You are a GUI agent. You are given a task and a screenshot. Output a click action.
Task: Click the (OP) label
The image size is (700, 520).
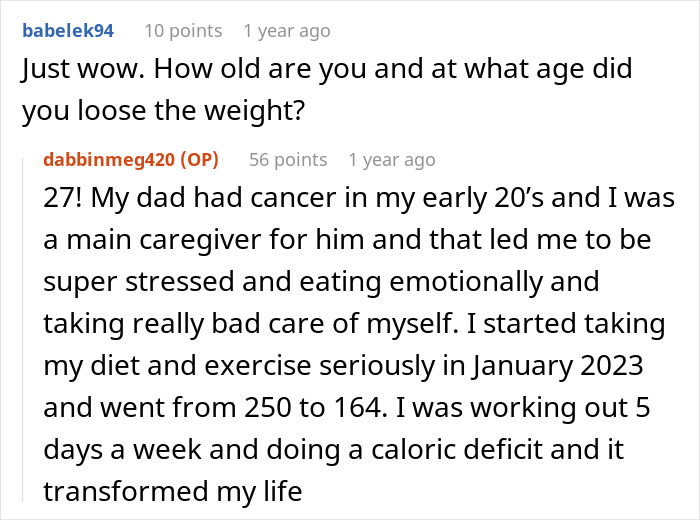(200, 160)
